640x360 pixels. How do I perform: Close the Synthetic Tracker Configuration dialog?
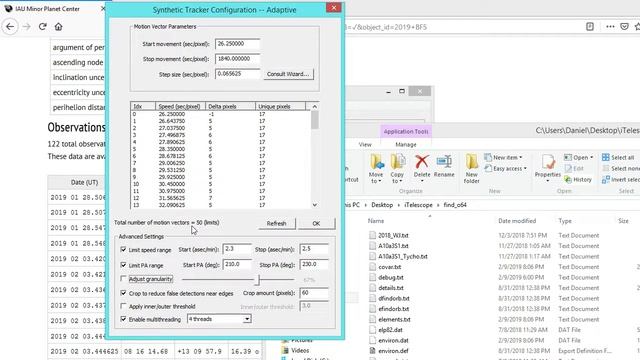[x=333, y=8]
